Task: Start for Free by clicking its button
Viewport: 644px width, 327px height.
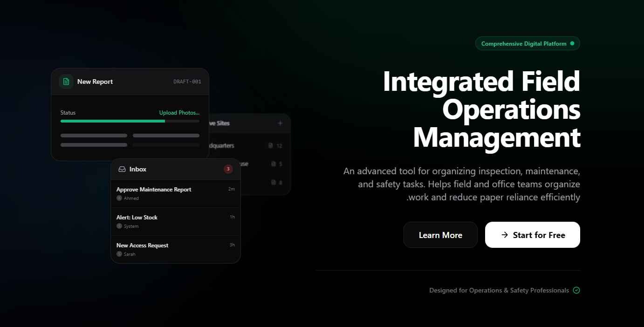Action: coord(533,235)
